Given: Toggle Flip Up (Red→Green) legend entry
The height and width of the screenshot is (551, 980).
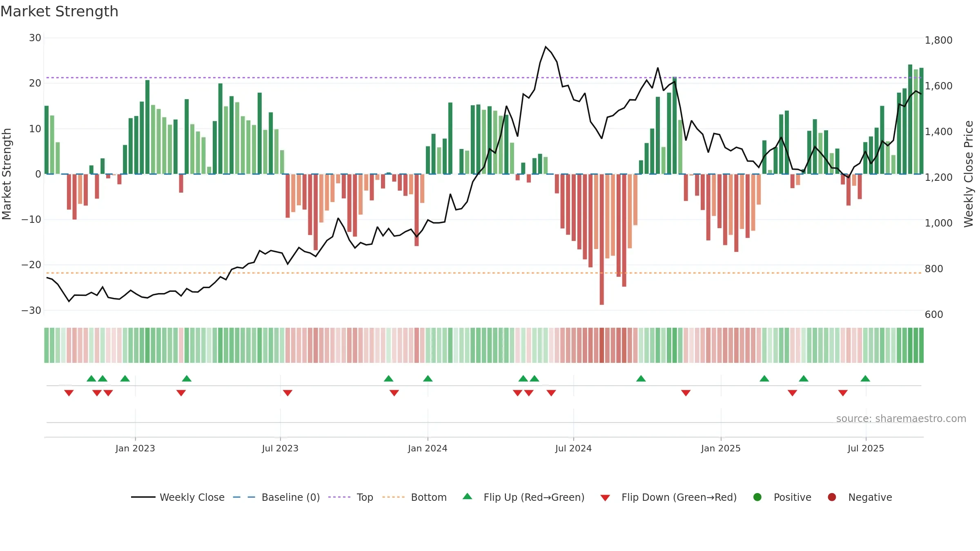Looking at the screenshot, I should [x=523, y=497].
